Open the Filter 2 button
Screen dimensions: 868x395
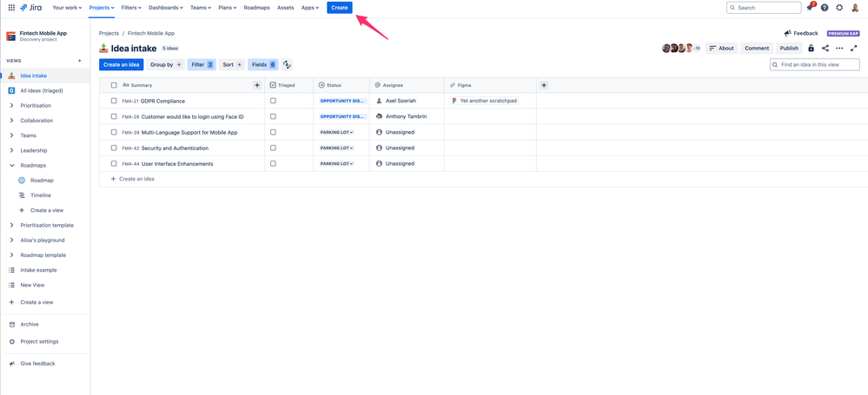click(202, 65)
